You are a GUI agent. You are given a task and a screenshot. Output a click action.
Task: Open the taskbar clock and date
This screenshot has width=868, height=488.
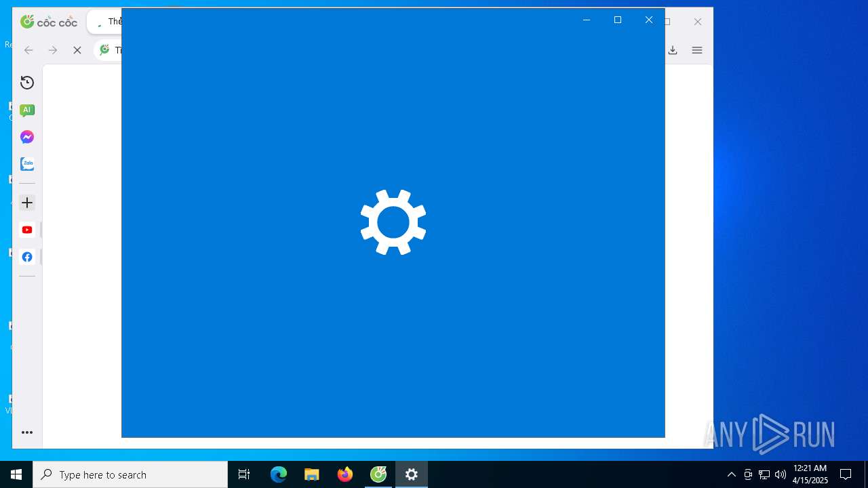tap(810, 474)
